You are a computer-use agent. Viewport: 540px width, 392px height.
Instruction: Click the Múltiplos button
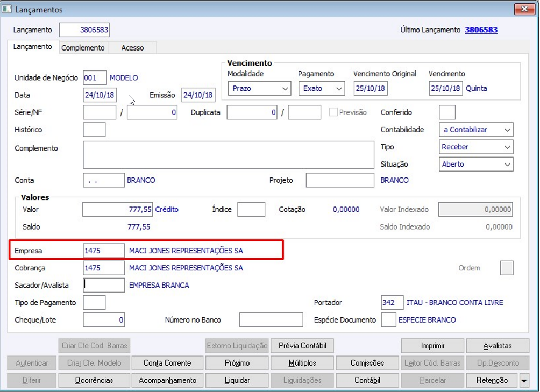(302, 363)
